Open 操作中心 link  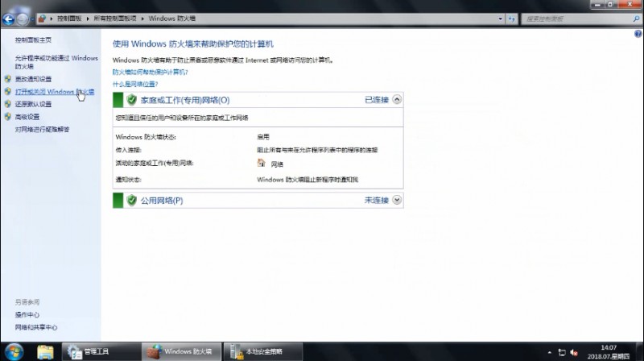27,314
